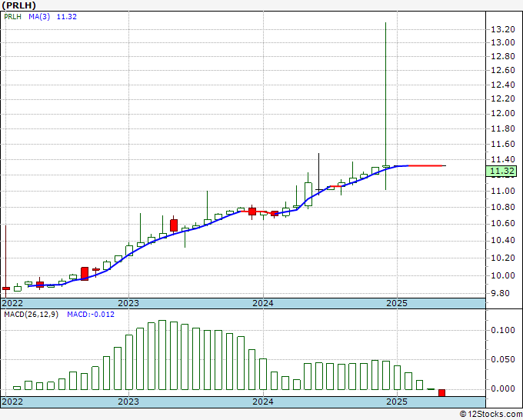Click the MA value 11.32 in legend
The image size is (523, 420).
(67, 17)
